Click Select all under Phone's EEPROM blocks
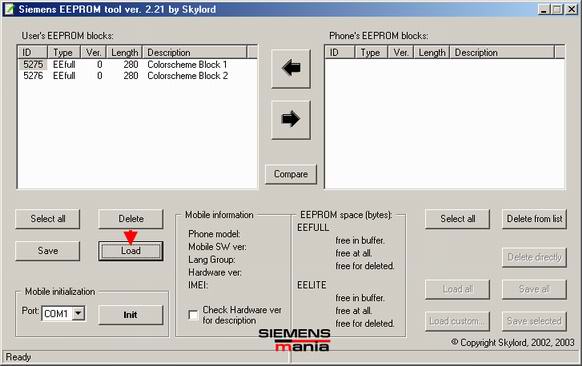 (x=457, y=219)
